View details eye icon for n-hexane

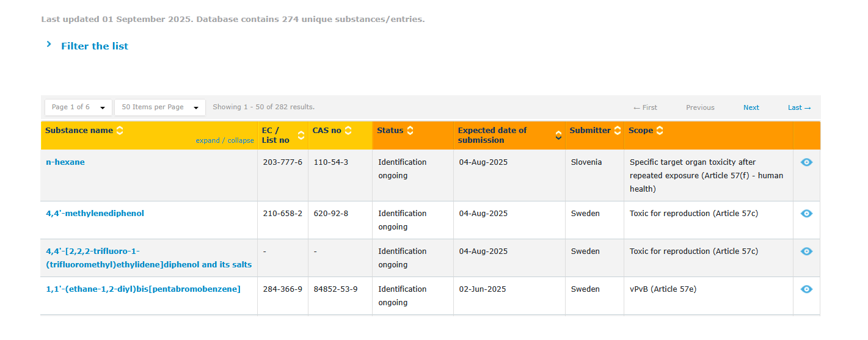coord(807,162)
